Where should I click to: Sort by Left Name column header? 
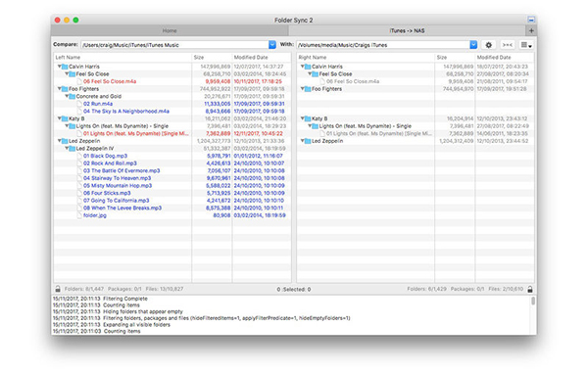[x=122, y=58]
